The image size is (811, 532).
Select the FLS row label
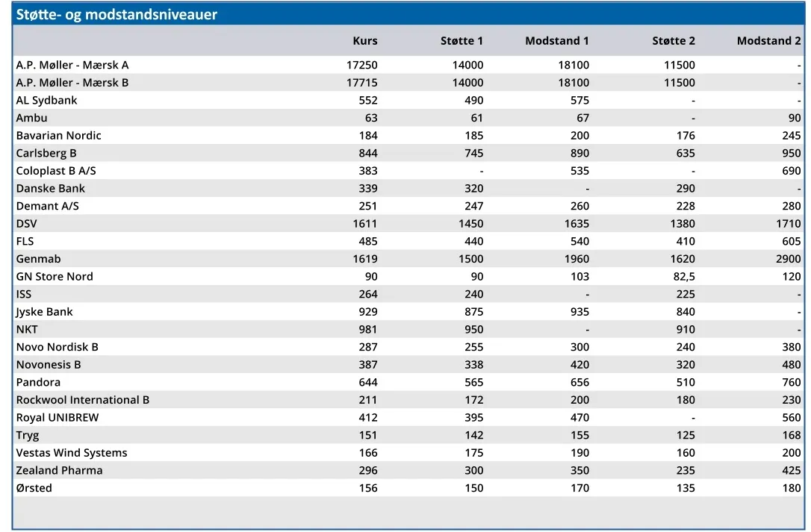25,241
